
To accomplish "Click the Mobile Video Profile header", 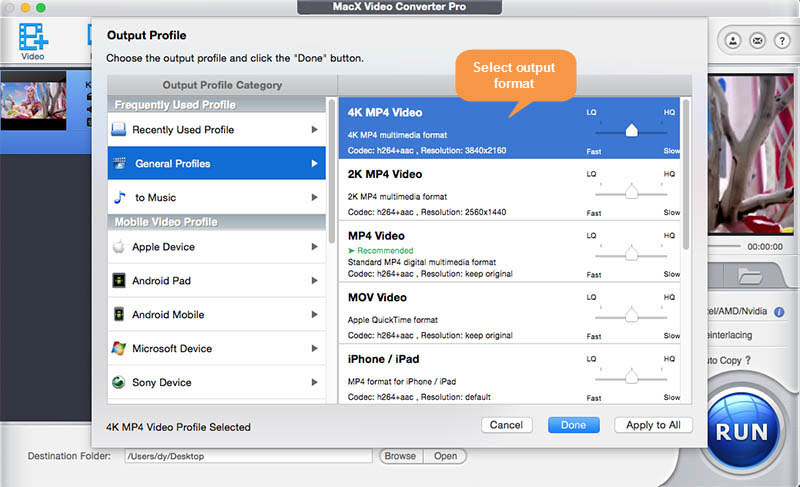I will [x=217, y=222].
